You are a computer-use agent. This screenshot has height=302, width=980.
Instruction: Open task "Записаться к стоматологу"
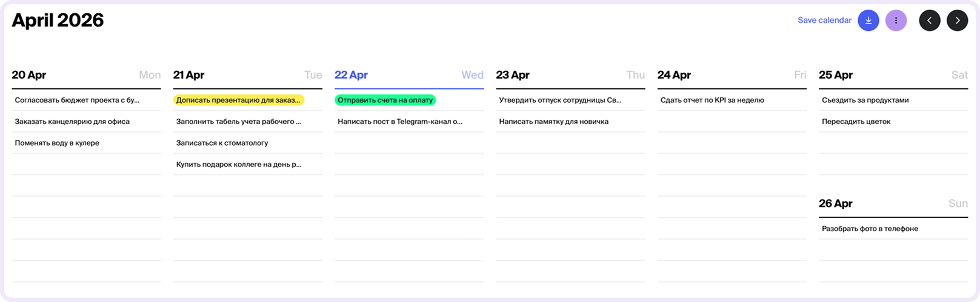[x=222, y=143]
